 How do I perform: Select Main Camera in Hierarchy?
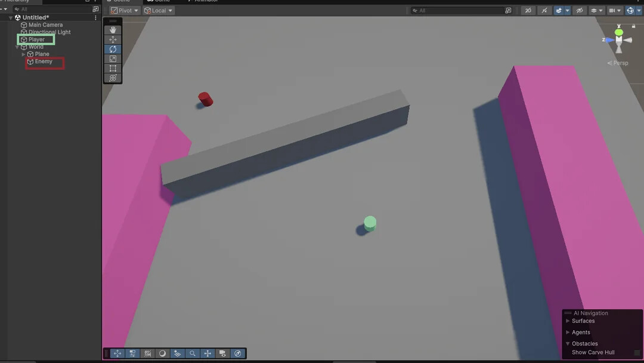(x=45, y=24)
